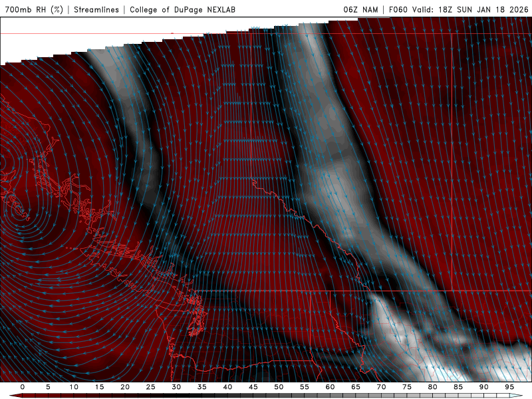
Task: Click the '90' color scale label
Action: coord(483,387)
